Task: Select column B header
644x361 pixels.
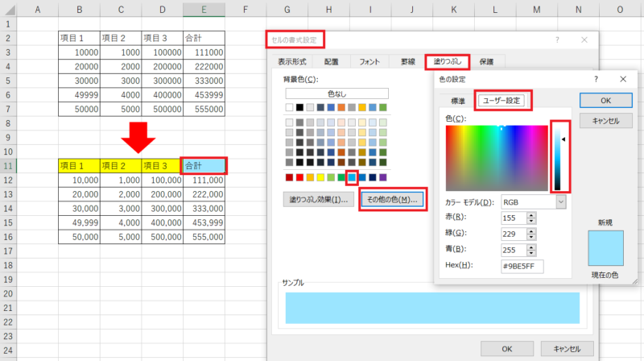Action: [79, 10]
